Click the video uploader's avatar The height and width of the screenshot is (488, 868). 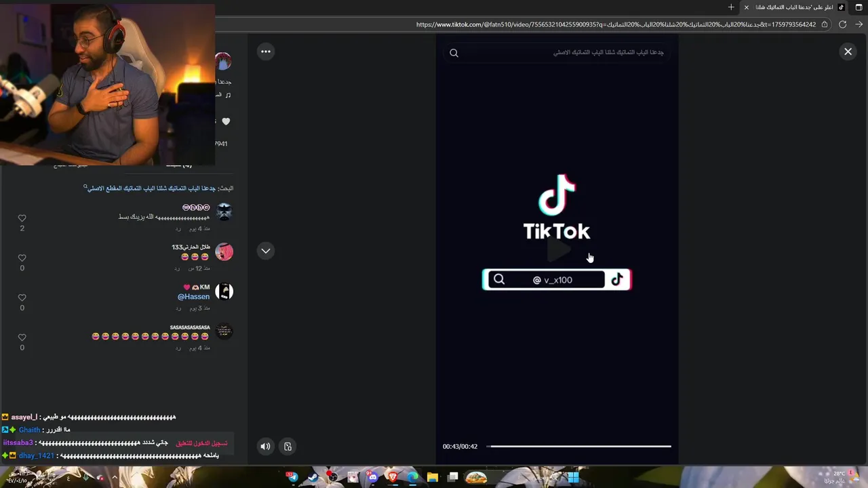point(223,62)
